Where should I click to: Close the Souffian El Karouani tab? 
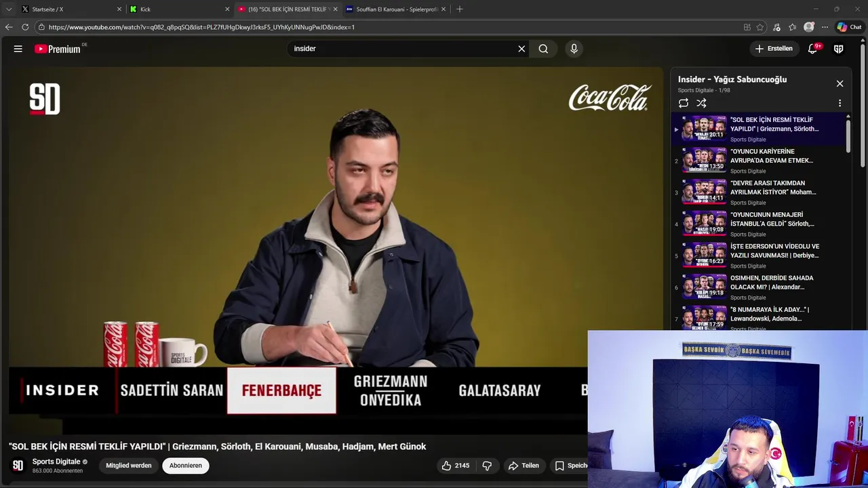(x=443, y=9)
